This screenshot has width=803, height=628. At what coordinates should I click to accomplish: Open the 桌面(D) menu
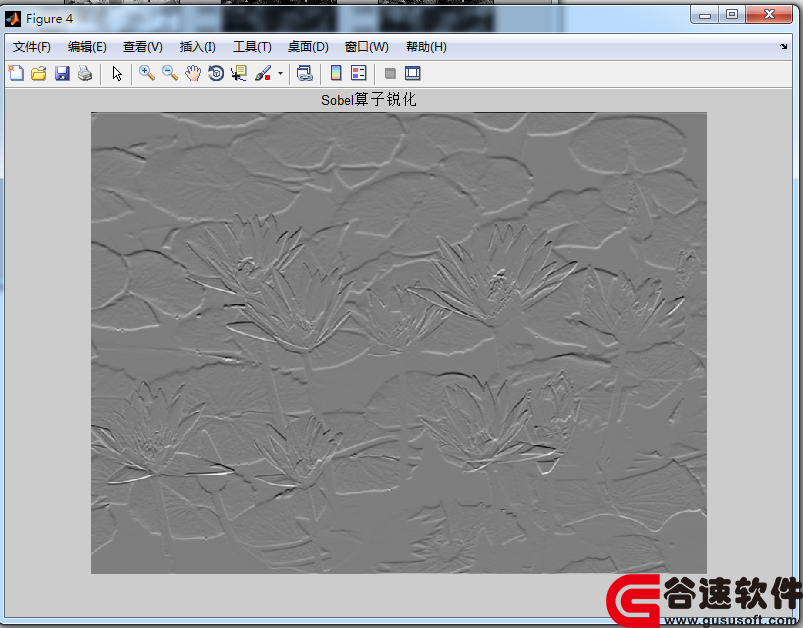[x=308, y=47]
